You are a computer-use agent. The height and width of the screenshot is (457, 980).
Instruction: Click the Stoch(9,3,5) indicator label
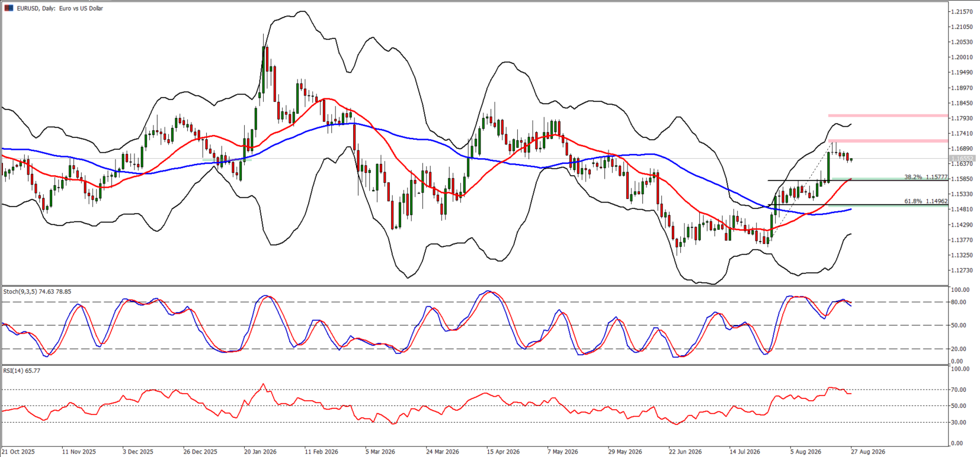click(x=37, y=291)
